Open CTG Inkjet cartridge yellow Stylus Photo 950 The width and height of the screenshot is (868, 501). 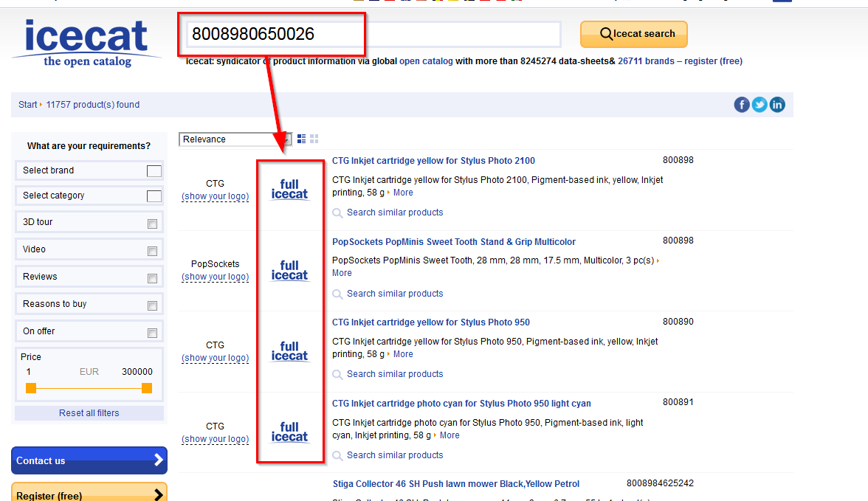tap(431, 322)
